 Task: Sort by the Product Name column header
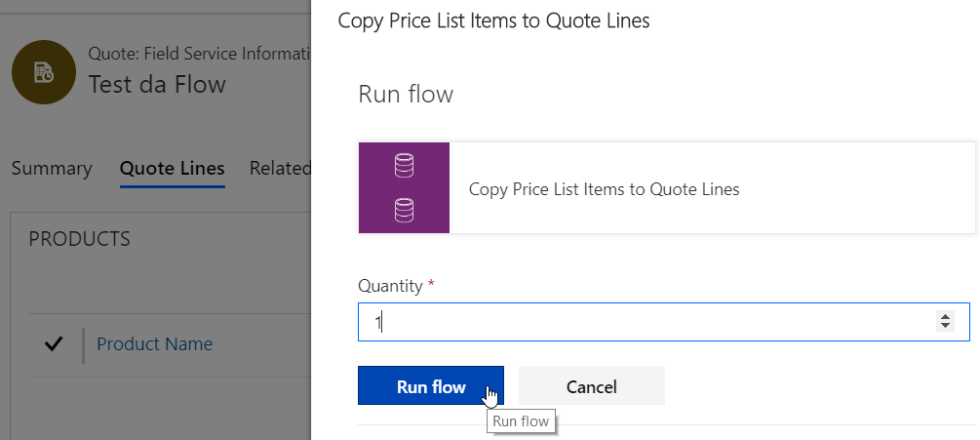pyautogui.click(x=154, y=343)
